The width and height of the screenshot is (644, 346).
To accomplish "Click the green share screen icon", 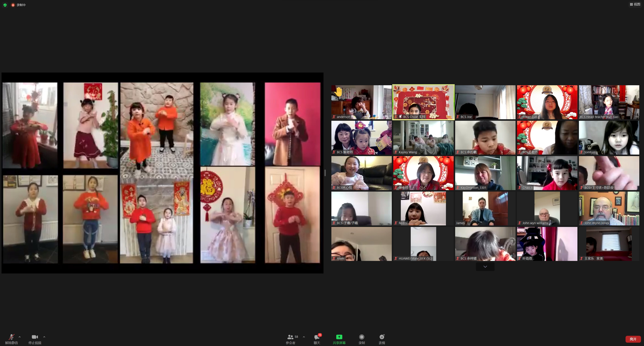I will (x=339, y=337).
